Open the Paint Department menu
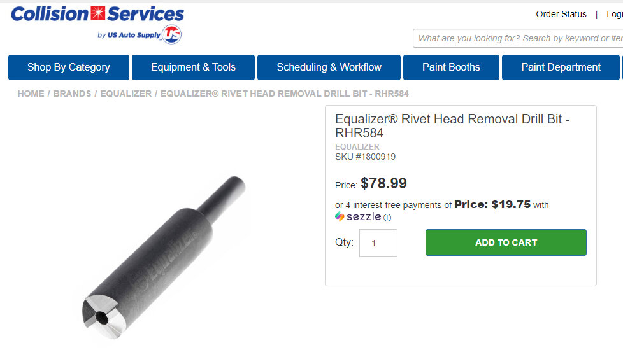 coord(561,67)
